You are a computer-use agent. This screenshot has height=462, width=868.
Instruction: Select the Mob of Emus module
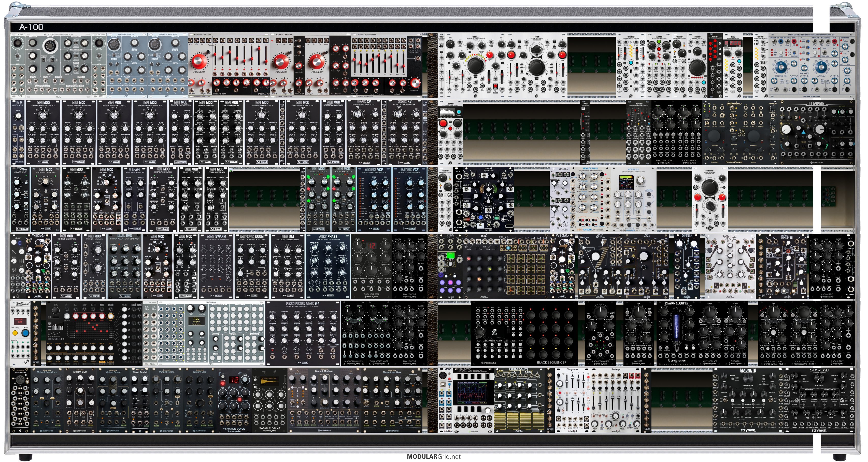(x=590, y=199)
